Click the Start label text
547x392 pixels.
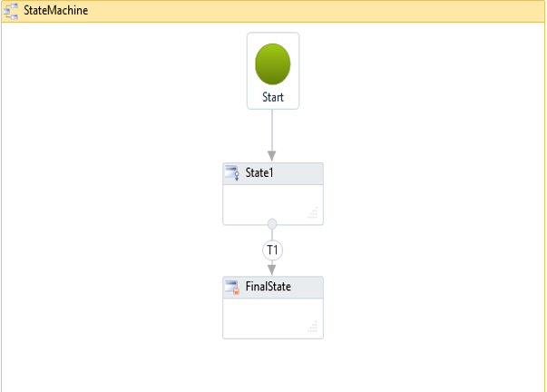[x=272, y=97]
